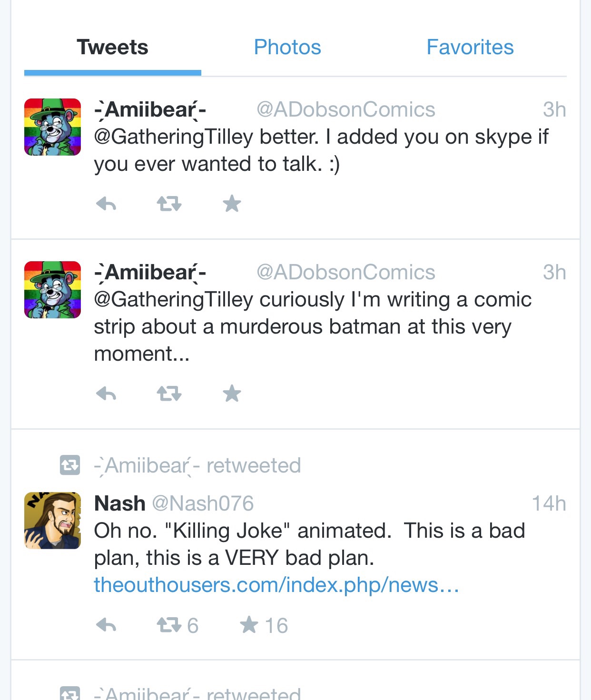
Task: Reply to the murderous batman tweet
Action: (106, 394)
